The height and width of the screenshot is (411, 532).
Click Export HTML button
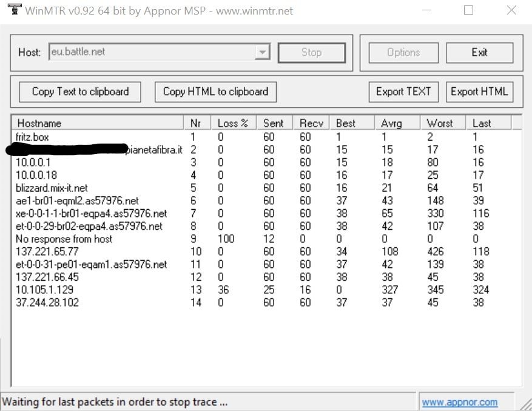click(x=479, y=92)
